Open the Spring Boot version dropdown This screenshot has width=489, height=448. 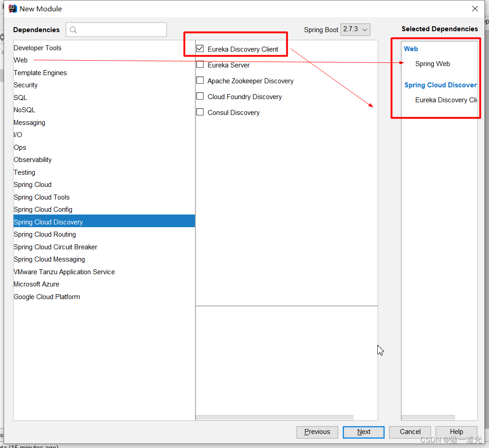[355, 29]
